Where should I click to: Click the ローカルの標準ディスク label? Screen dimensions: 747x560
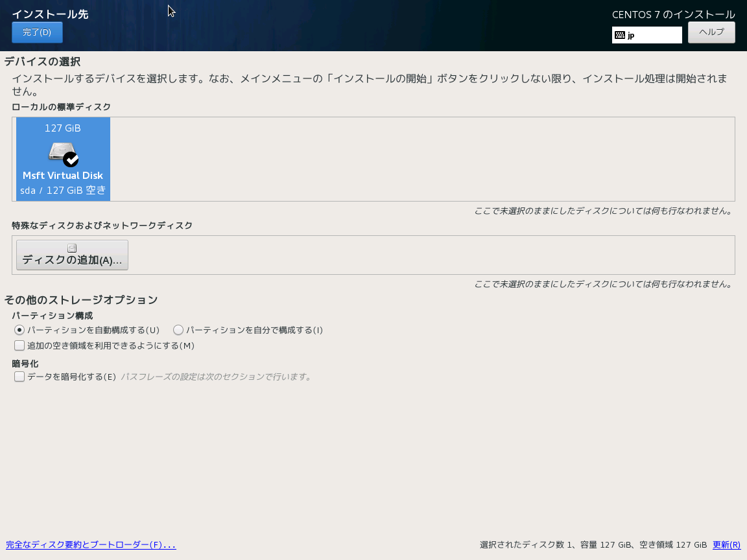pyautogui.click(x=62, y=107)
